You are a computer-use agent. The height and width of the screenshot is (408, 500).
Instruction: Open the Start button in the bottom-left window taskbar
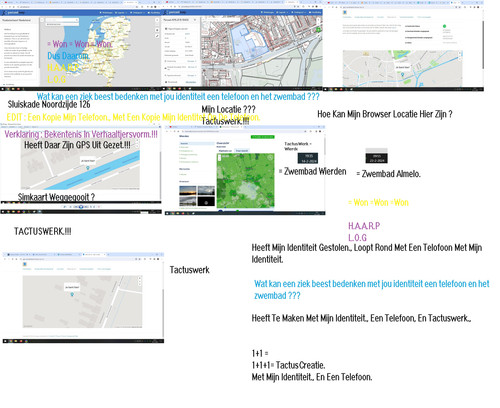(5, 341)
